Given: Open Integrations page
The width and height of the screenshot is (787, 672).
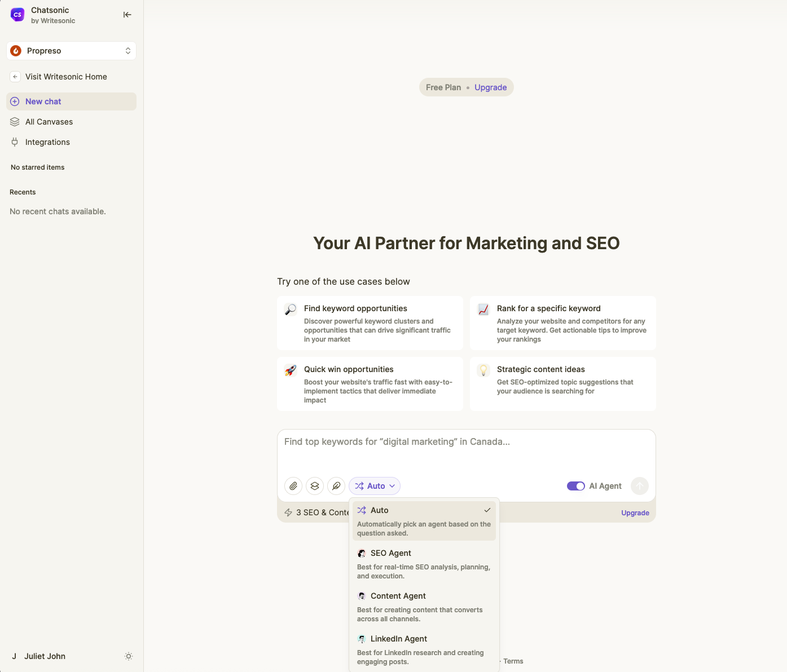Looking at the screenshot, I should 47,142.
